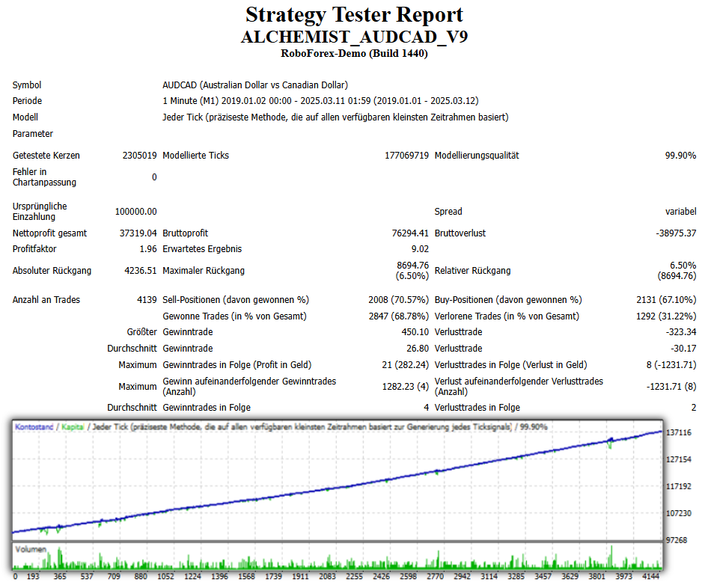This screenshot has width=702, height=588.
Task: Select Buy-Positionen value 2131 (67.10%)
Action: 666,300
